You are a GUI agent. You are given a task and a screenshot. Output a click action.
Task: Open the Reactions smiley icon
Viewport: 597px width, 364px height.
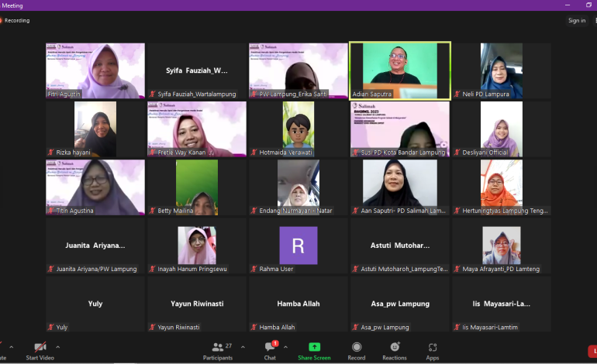pos(395,346)
